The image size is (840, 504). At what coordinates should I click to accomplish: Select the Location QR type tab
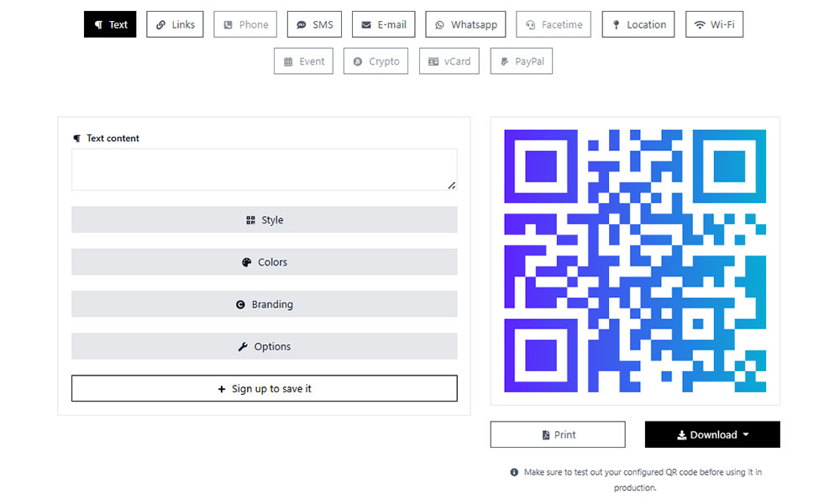click(638, 24)
